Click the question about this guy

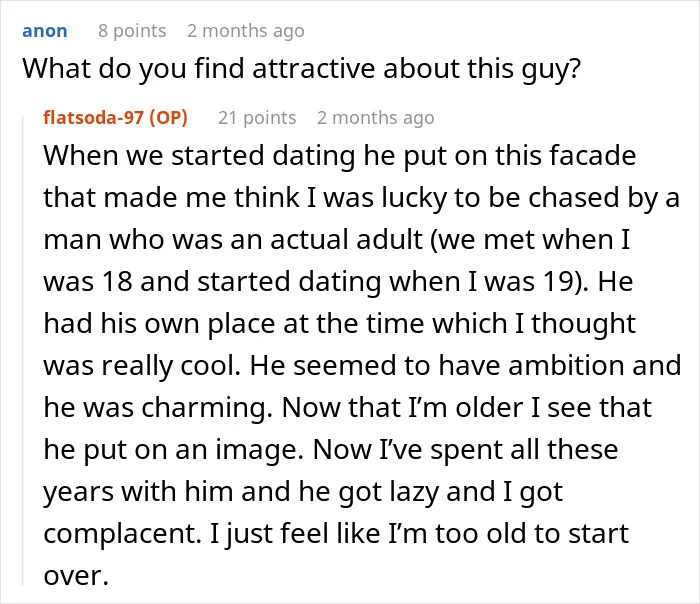[302, 69]
